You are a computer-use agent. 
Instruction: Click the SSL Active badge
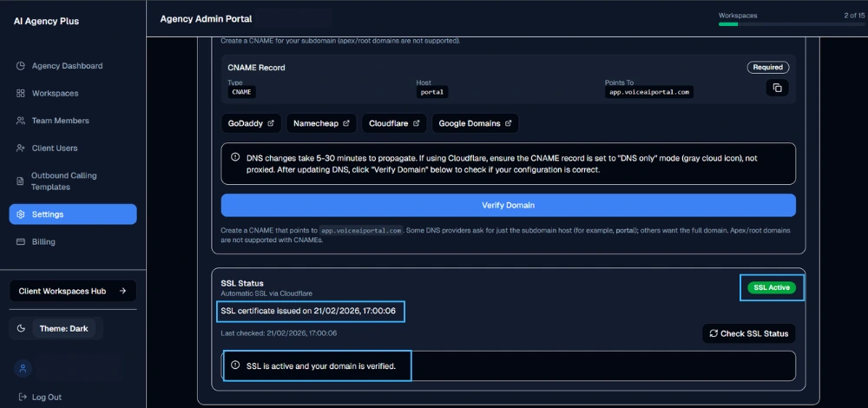772,288
